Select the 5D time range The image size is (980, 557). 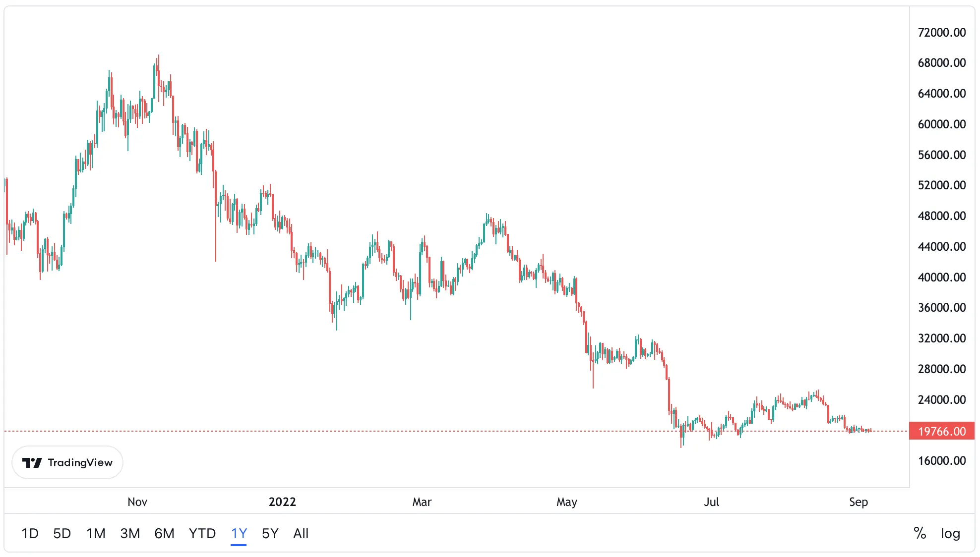coord(62,533)
